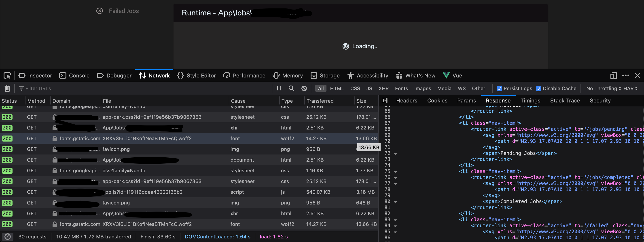
Task: Open the HAR dropdown menu
Action: pyautogui.click(x=630, y=89)
